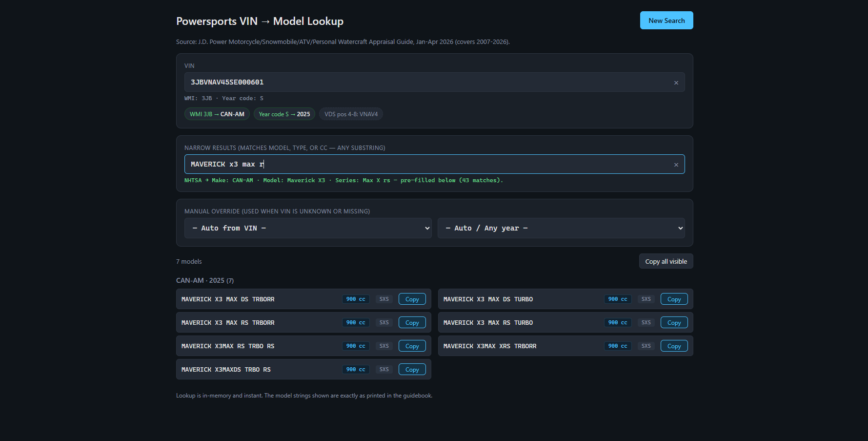Screen dimensions: 868x441
Task: Click SXS tag on MAVERICK X3 MAX DS TURBO
Action: (x=646, y=299)
